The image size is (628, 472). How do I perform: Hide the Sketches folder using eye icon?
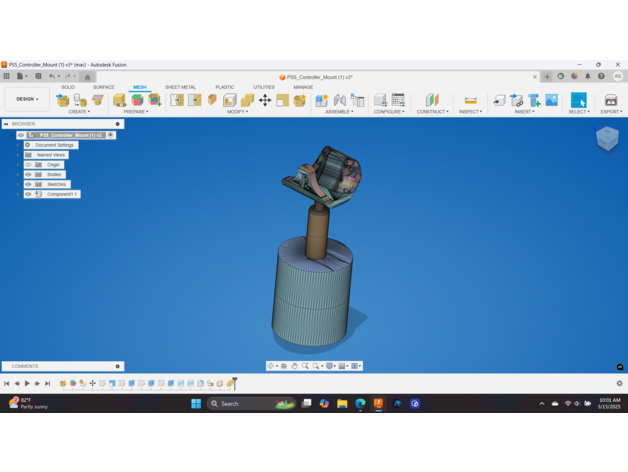tap(29, 185)
